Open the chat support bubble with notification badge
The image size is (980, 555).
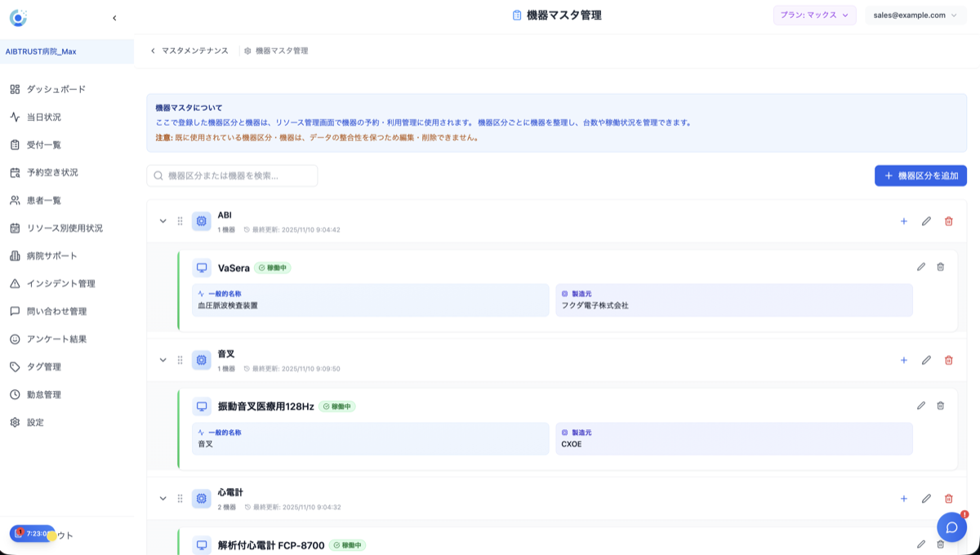(x=951, y=527)
